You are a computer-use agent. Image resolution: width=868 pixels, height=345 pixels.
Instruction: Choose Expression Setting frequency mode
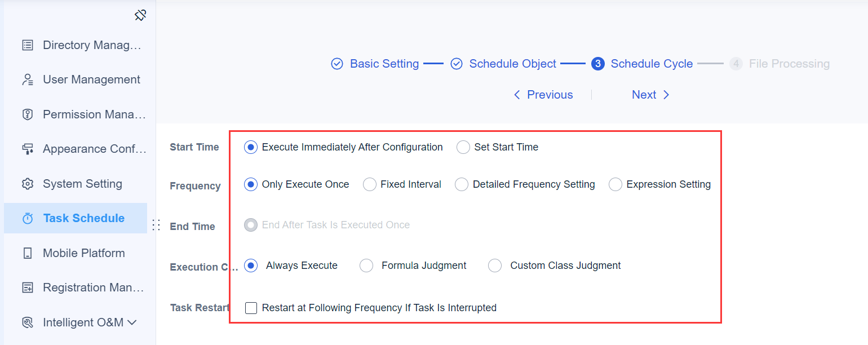(x=615, y=184)
